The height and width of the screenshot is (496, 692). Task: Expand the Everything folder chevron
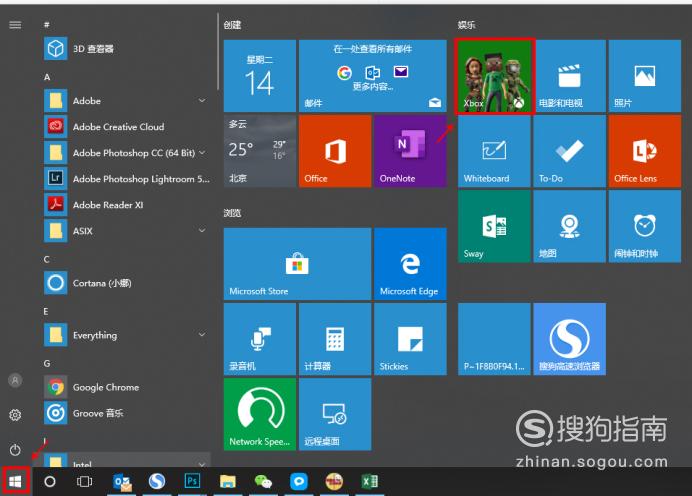pyautogui.click(x=202, y=335)
